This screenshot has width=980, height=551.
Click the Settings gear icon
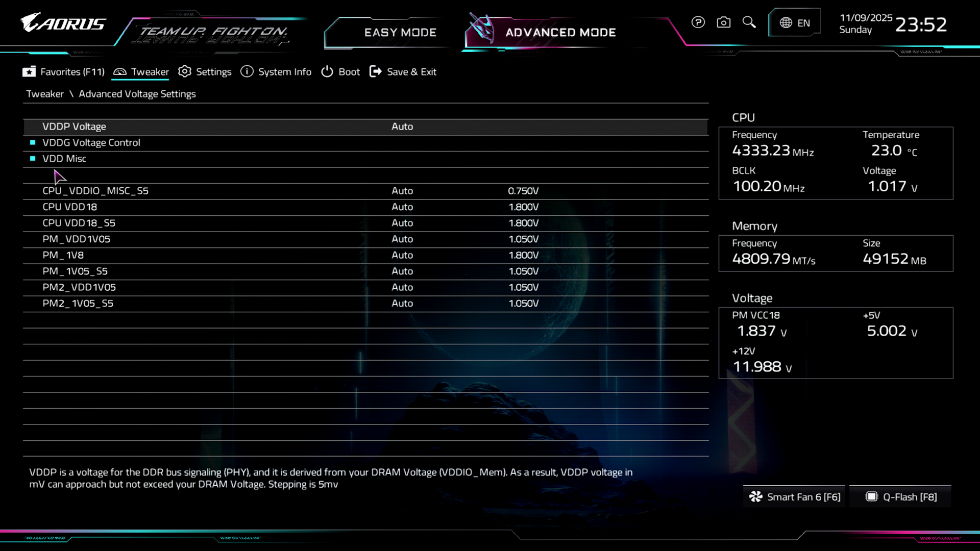tap(185, 72)
